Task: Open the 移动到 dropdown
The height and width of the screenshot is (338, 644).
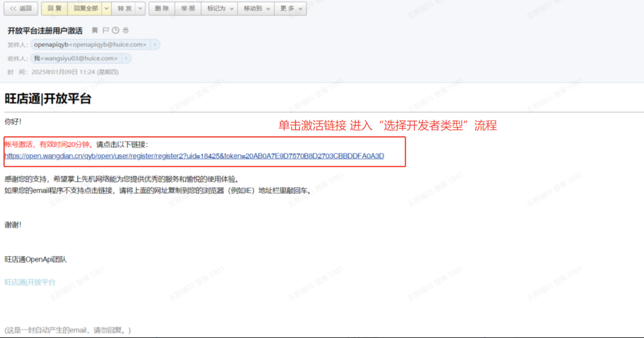Action: tap(256, 9)
